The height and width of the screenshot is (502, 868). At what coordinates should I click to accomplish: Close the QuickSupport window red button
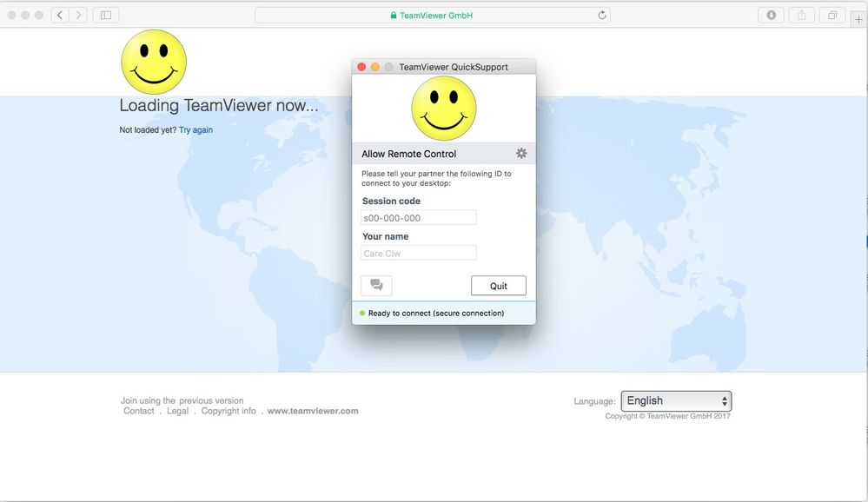click(361, 66)
